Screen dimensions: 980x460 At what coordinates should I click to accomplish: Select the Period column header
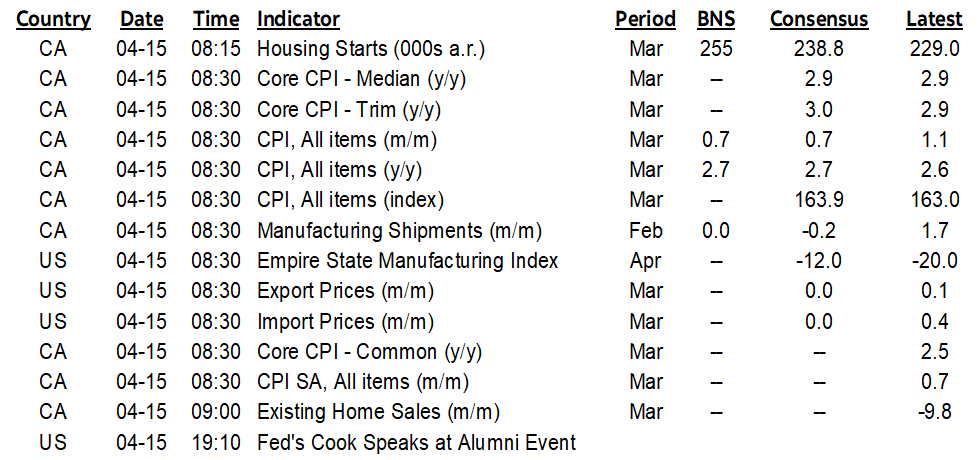tap(645, 19)
